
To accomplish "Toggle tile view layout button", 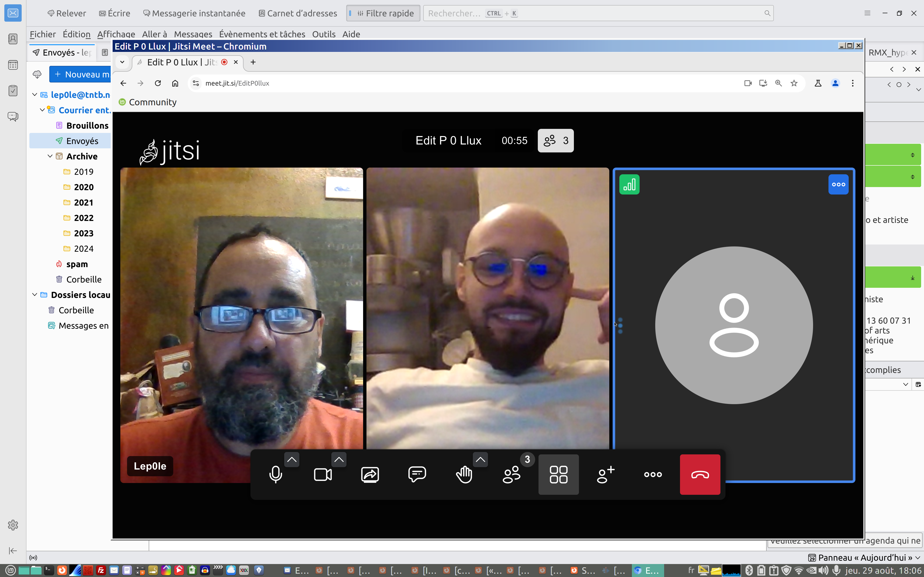I will [x=558, y=474].
